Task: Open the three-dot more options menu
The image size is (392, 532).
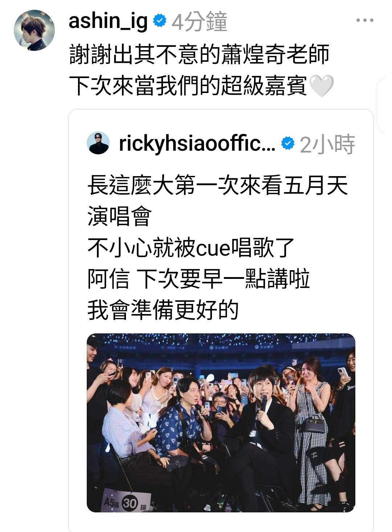Action: click(364, 21)
